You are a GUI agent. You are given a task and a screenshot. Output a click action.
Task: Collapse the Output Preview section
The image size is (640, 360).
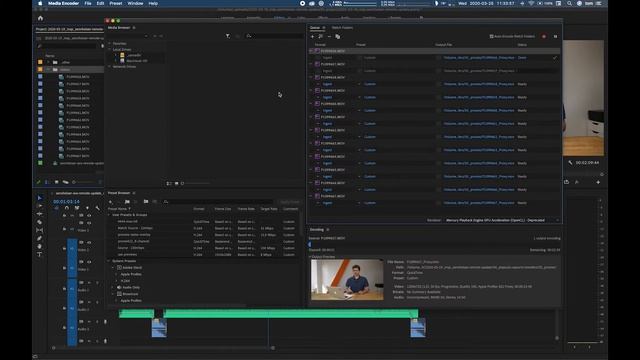pyautogui.click(x=310, y=257)
